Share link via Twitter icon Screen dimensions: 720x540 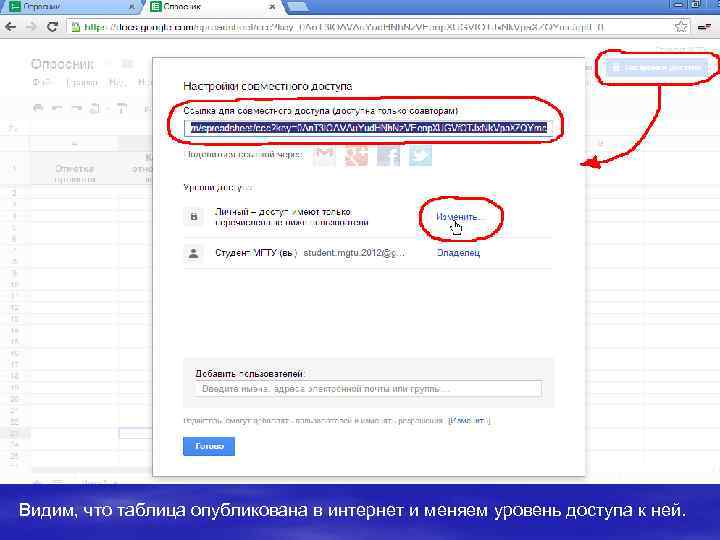pyautogui.click(x=421, y=156)
